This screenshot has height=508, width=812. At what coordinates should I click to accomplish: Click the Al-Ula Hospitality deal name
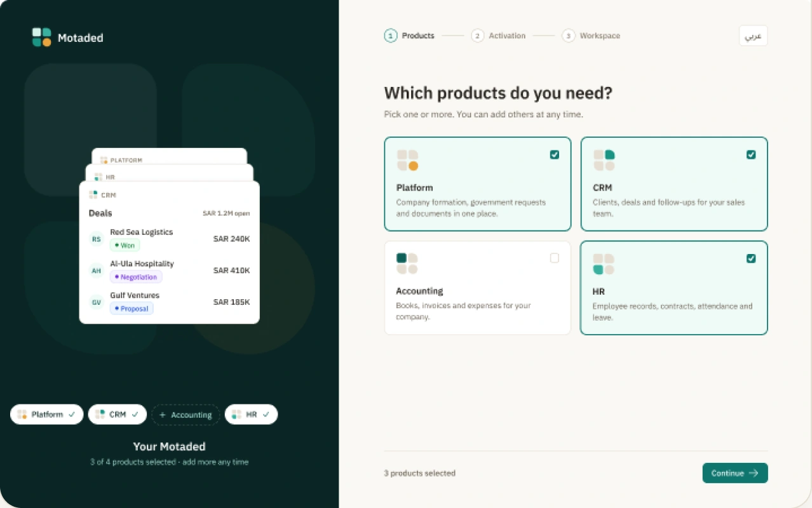tap(142, 264)
